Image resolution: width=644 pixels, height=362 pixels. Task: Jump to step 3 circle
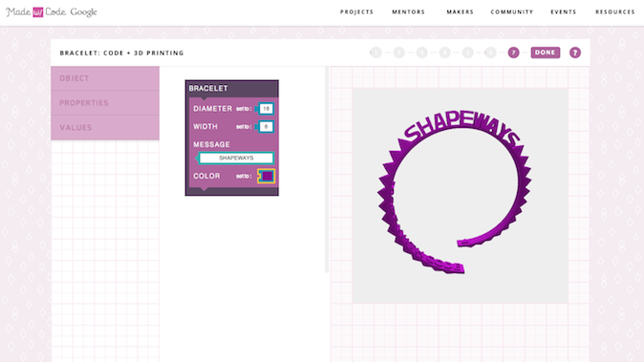(x=421, y=53)
